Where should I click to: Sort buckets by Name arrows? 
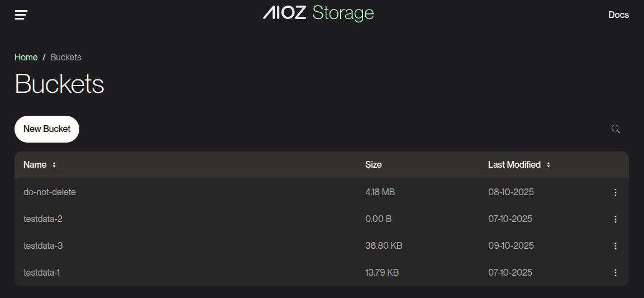pyautogui.click(x=54, y=165)
